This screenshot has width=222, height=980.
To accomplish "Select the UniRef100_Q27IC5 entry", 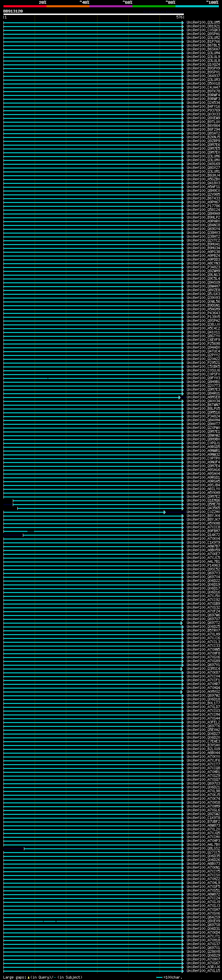I will [203, 852].
